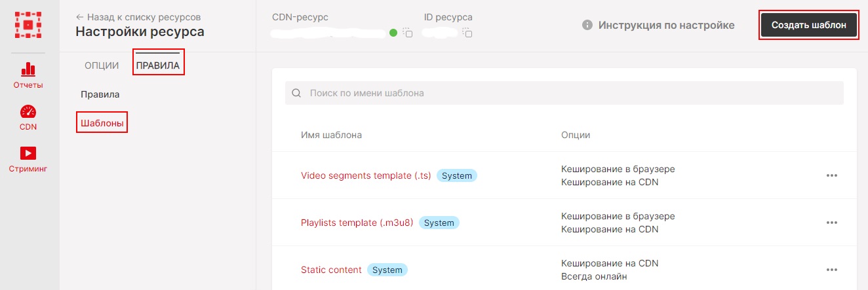Screen dimensions: 868x290
Task: Open the CDN speedometer icon
Action: 28,112
